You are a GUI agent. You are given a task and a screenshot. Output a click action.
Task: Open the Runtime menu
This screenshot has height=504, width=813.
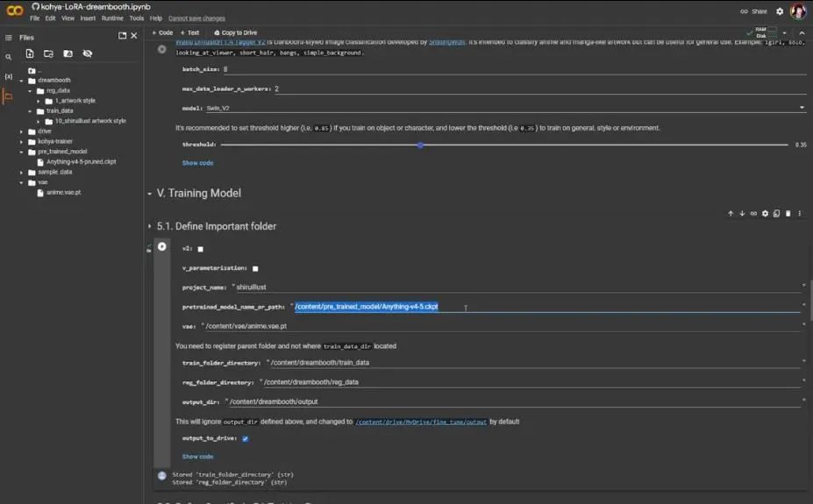click(x=112, y=18)
